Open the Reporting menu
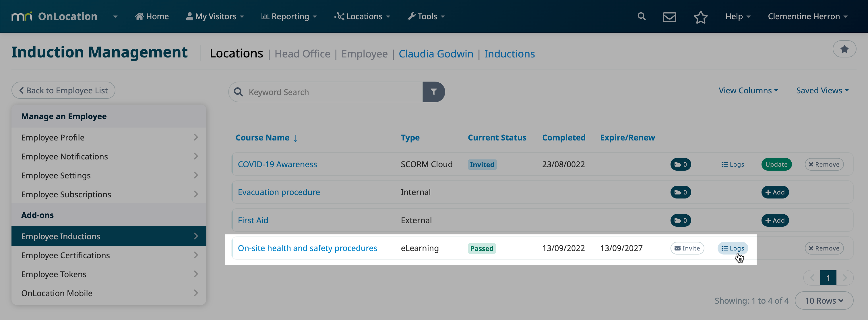Image resolution: width=868 pixels, height=320 pixels. (x=289, y=16)
